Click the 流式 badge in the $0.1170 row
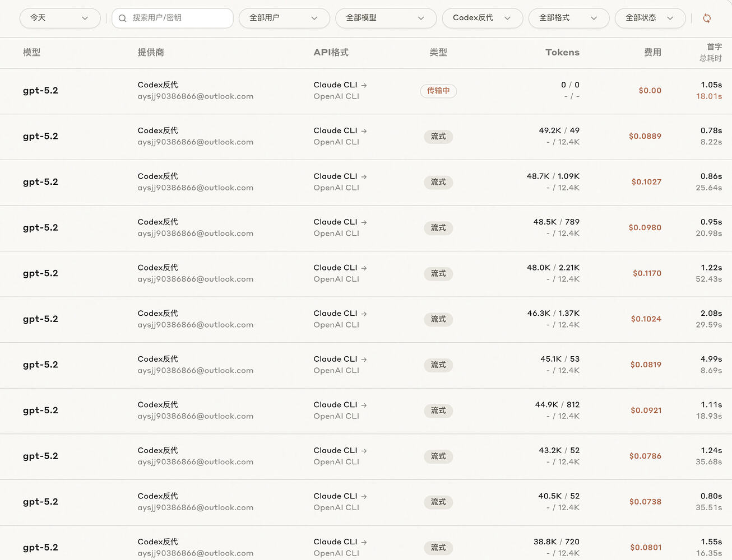The height and width of the screenshot is (560, 732). 438,274
